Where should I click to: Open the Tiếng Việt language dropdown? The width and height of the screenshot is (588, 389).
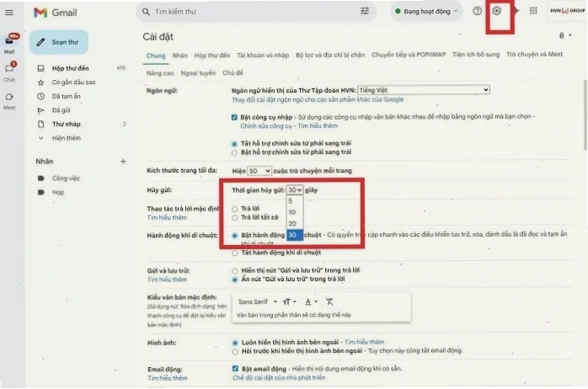tap(424, 90)
